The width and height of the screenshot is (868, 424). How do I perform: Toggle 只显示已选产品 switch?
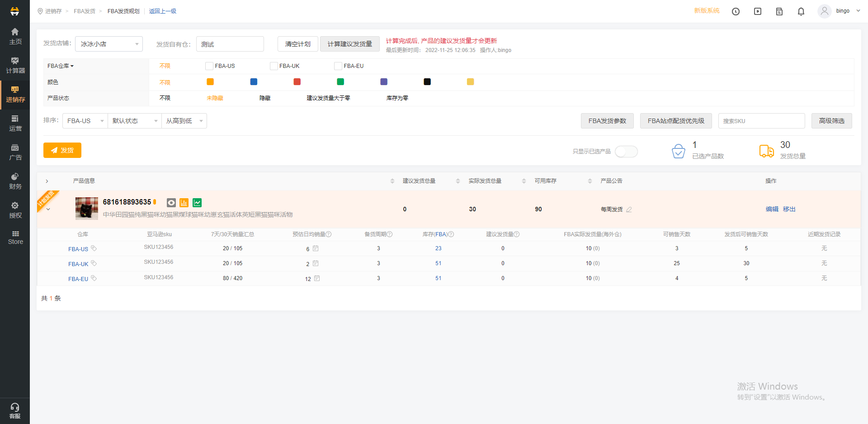tap(626, 152)
